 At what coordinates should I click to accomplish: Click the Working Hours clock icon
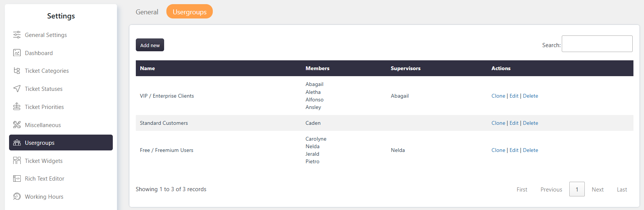pos(17,196)
